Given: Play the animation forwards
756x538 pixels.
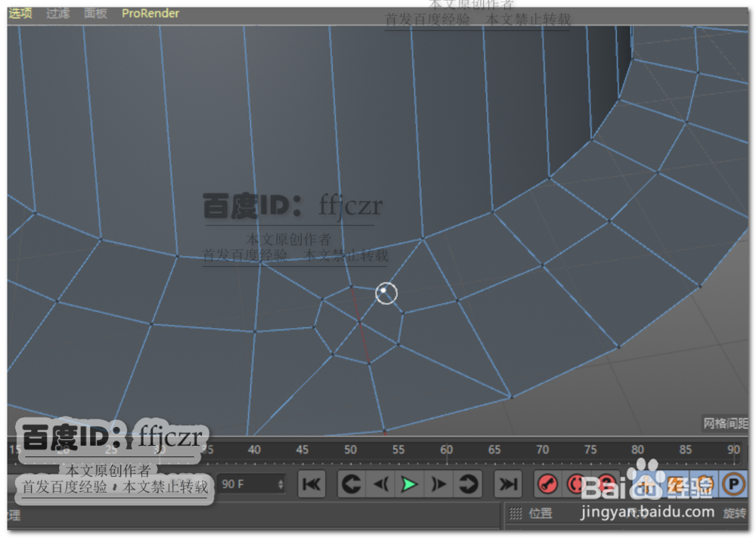Looking at the screenshot, I should tap(409, 484).
